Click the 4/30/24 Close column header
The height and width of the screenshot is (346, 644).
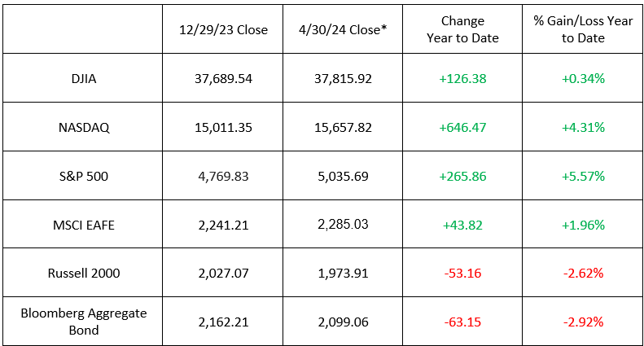[x=342, y=29]
